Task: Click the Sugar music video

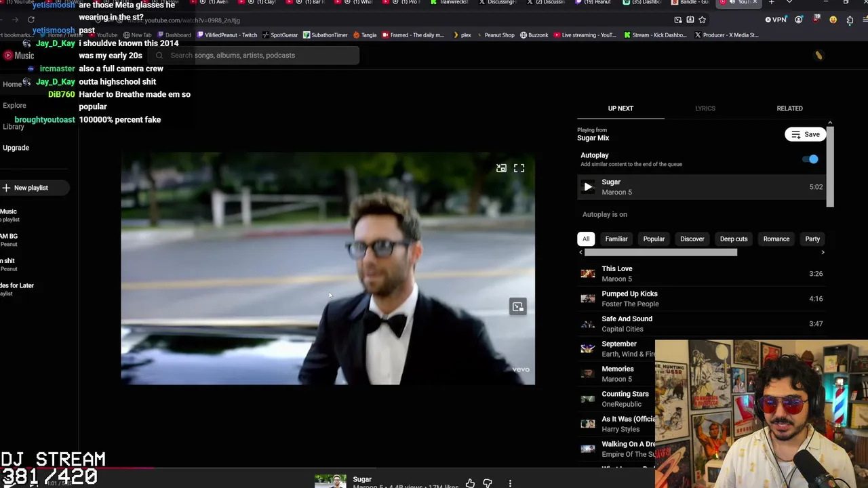Action: pyautogui.click(x=328, y=268)
